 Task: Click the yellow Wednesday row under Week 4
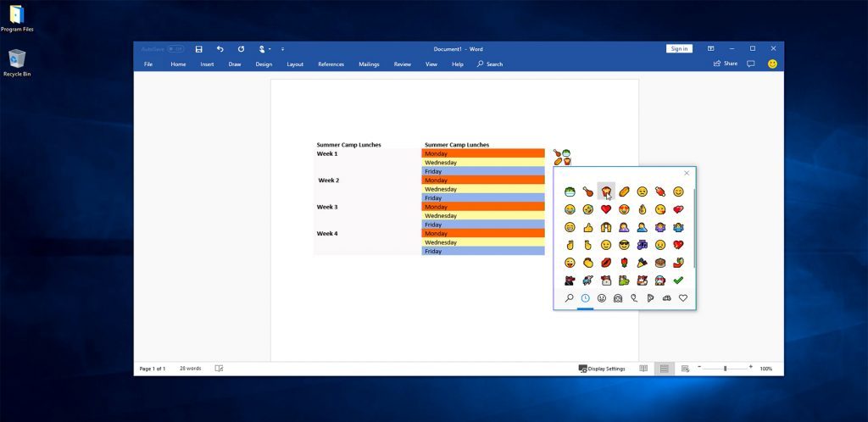(483, 242)
